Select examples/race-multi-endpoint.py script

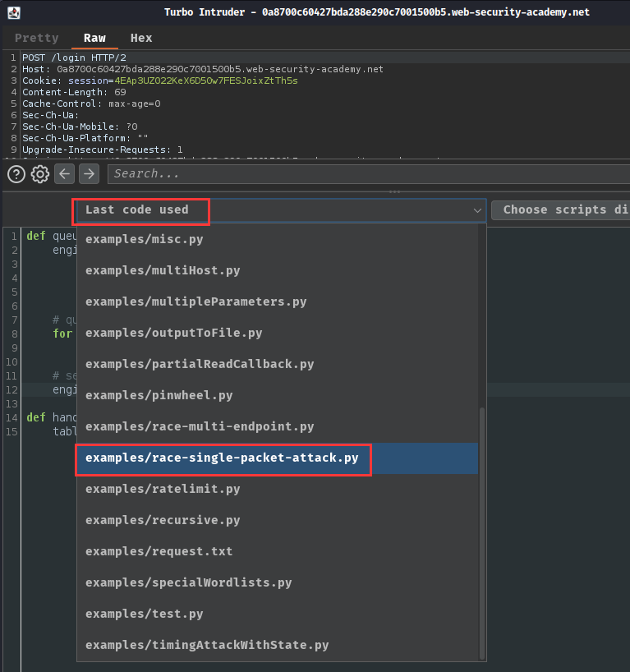[278, 426]
